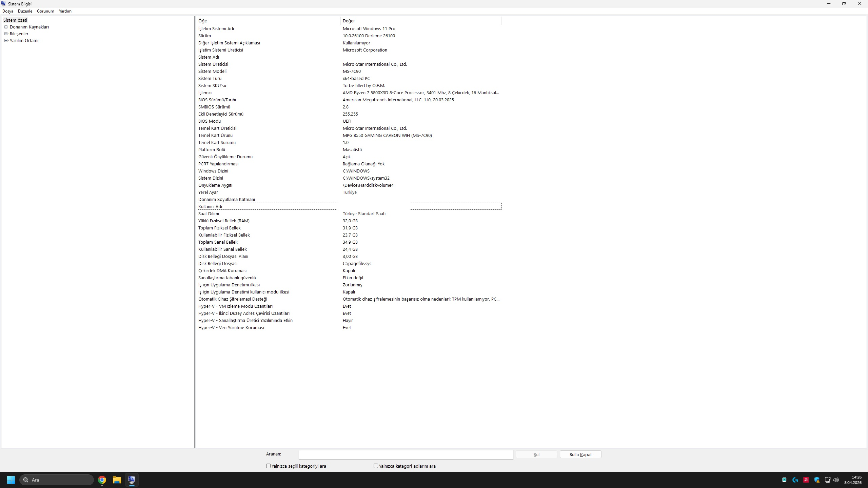
Task: Sort by the Değer column header
Action: (x=421, y=21)
